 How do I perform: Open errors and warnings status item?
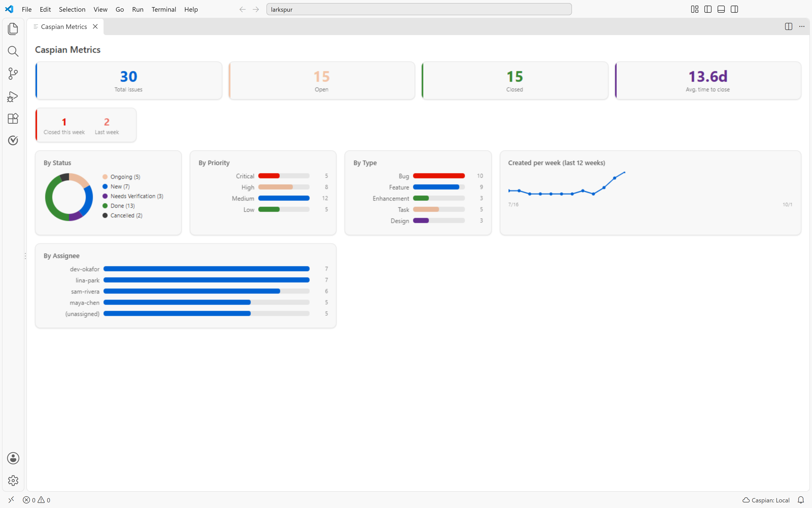pos(36,500)
